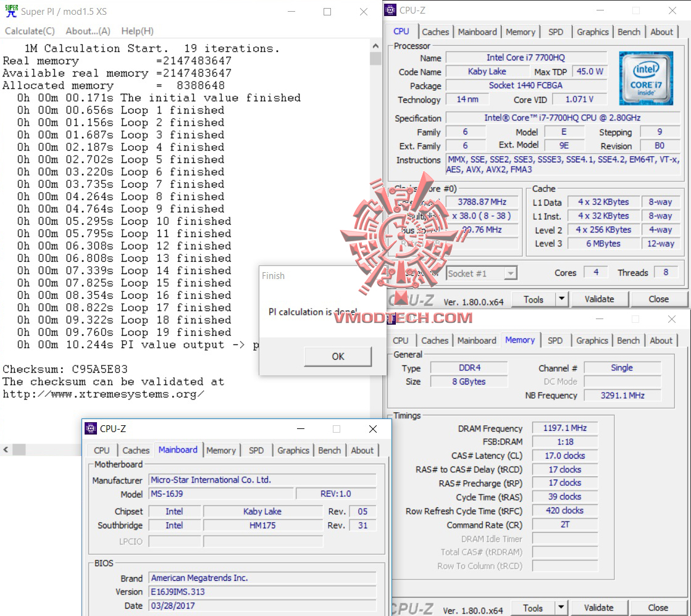691x616 pixels.
Task: Open SPD tab in top CPU-Z window
Action: (x=555, y=31)
